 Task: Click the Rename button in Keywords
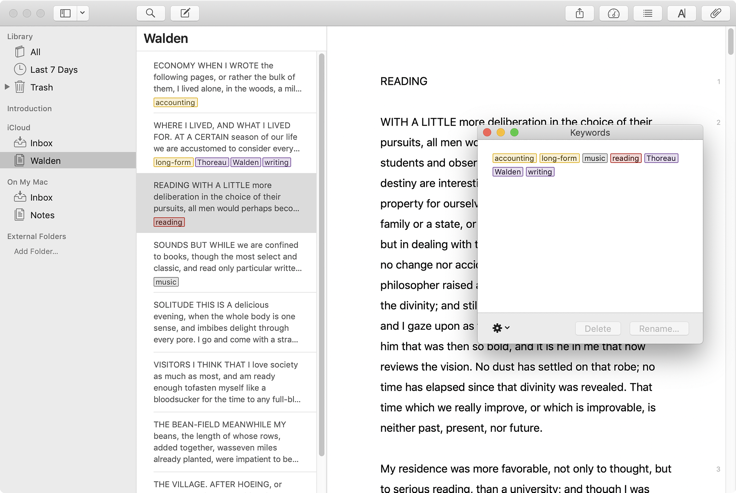pyautogui.click(x=659, y=329)
